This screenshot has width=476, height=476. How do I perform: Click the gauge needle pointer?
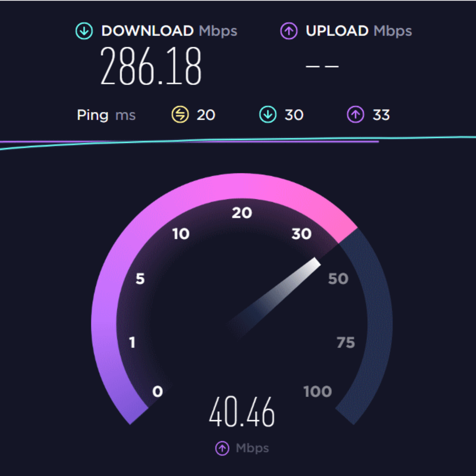coord(276,295)
